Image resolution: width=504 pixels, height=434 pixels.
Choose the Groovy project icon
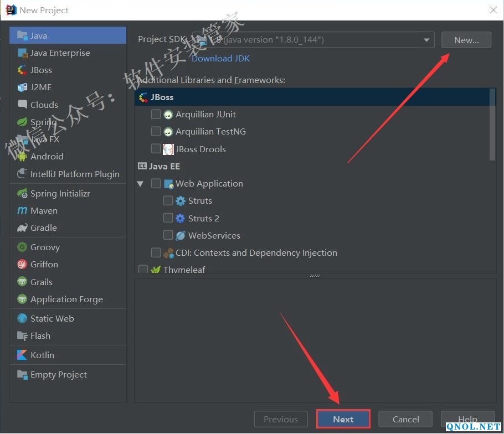point(22,247)
